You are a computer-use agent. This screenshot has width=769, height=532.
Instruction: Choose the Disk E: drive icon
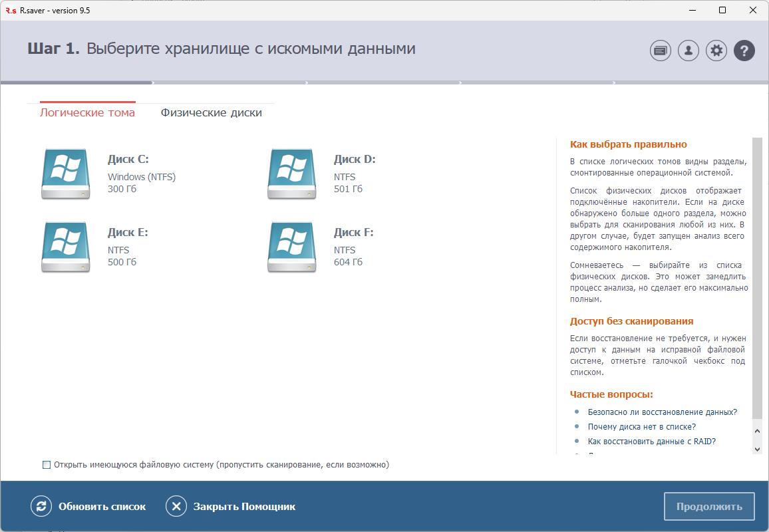65,247
